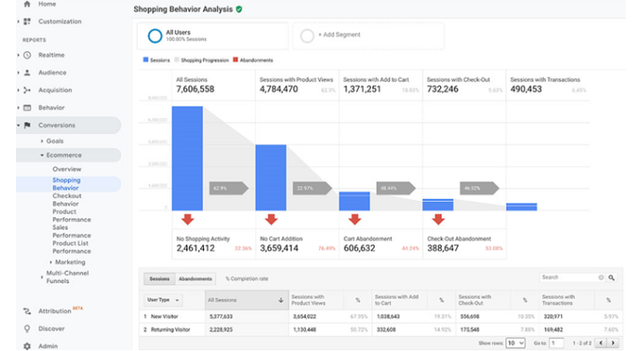This screenshot has height=351, width=644.
Task: Open the Show rows dropdown
Action: (516, 343)
